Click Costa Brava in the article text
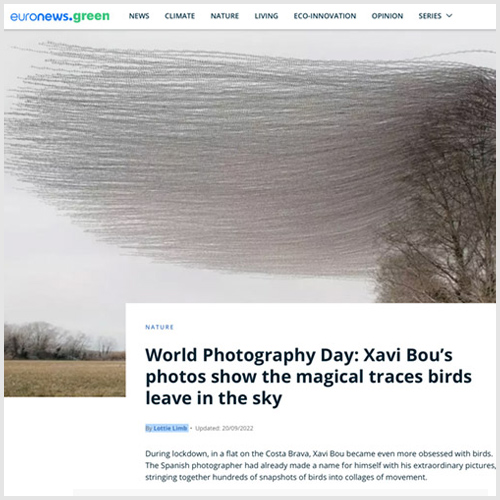Screen dimensions: 500x500 288,454
